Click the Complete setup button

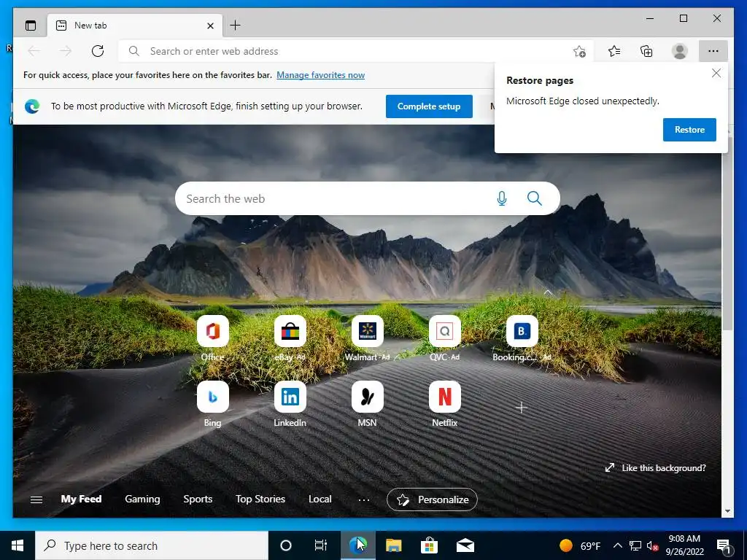429,106
